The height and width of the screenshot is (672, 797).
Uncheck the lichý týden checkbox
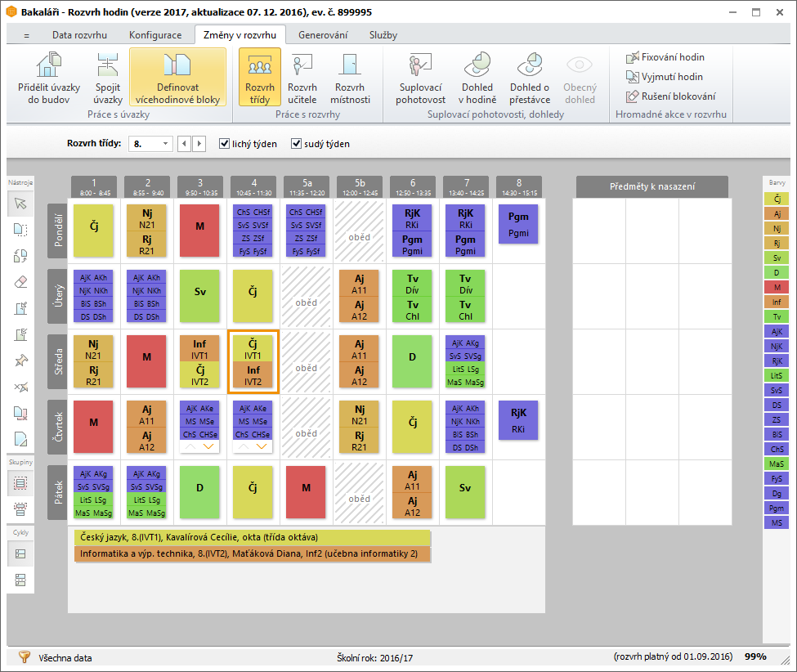225,144
